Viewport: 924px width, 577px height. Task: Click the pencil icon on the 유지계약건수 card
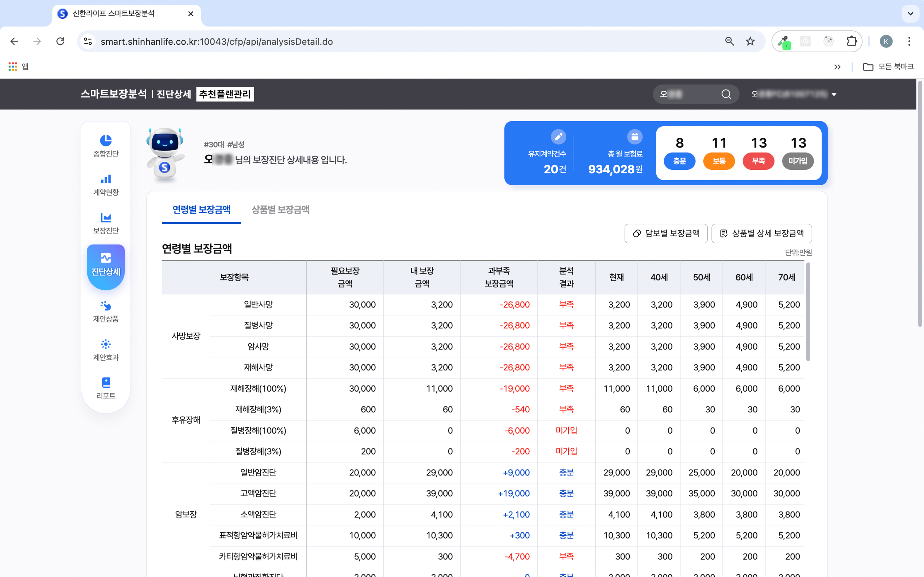[559, 136]
